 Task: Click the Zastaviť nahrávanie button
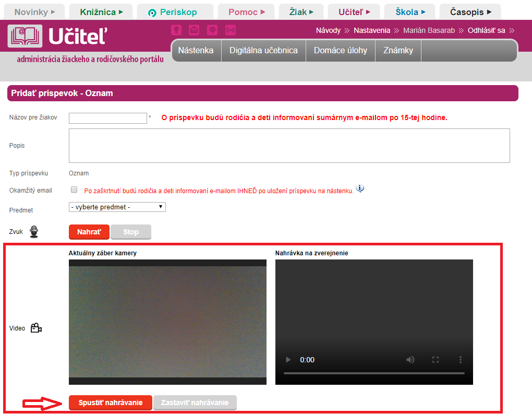[195, 403]
